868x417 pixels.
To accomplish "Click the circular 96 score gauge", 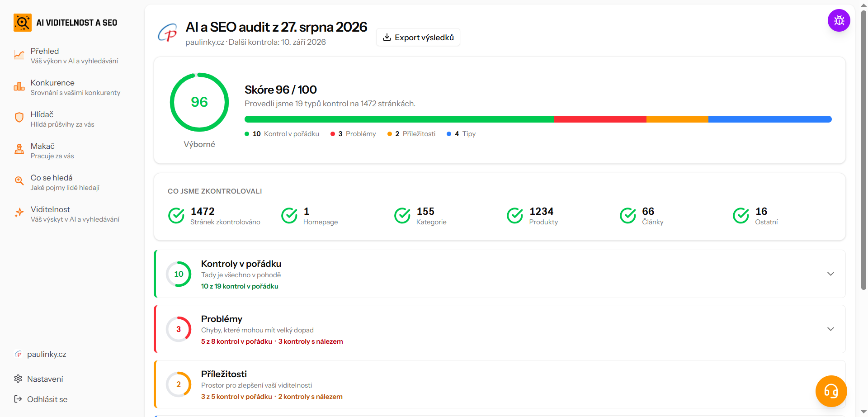I will (x=199, y=102).
